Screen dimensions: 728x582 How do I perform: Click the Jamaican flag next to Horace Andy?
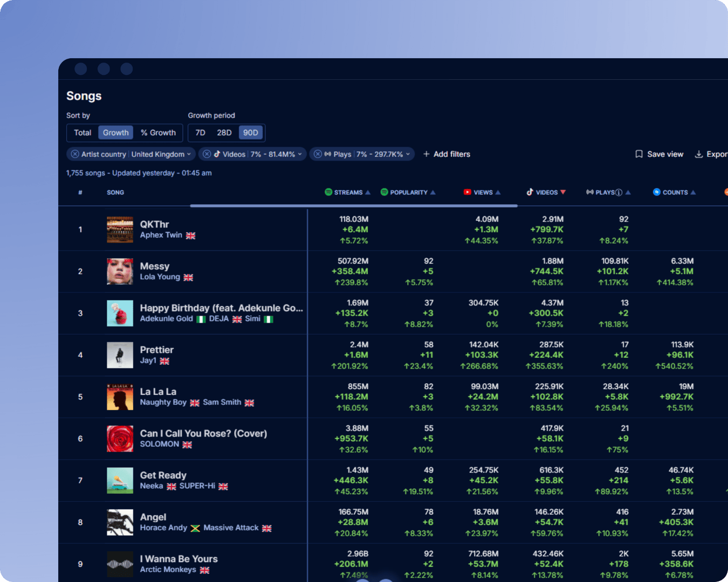(x=195, y=528)
